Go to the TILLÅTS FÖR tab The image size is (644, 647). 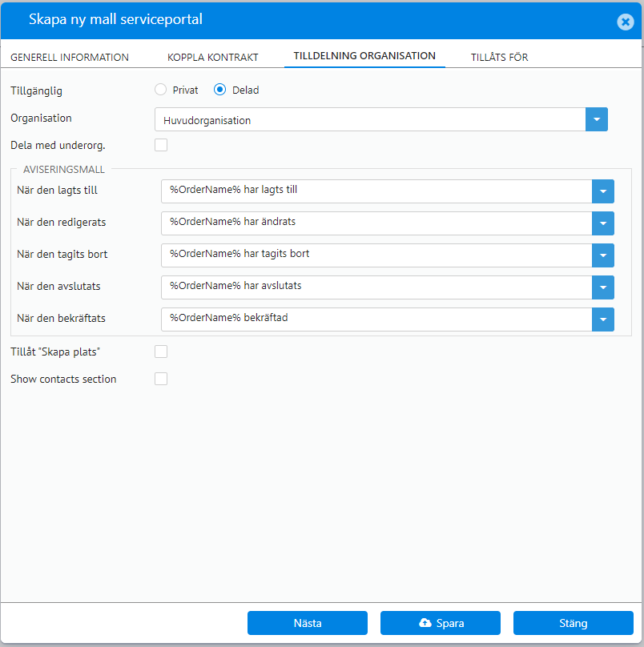pyautogui.click(x=500, y=57)
